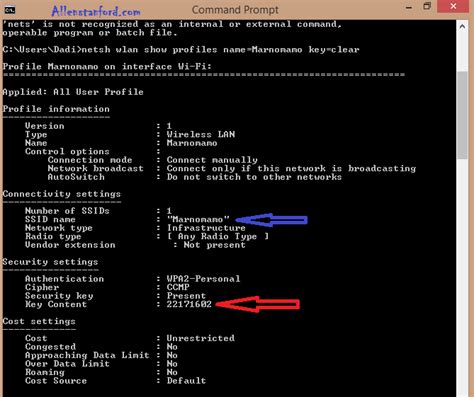Viewport: 474px width, 397px height.
Task: Click the 'Roaming' label
Action: (x=45, y=372)
